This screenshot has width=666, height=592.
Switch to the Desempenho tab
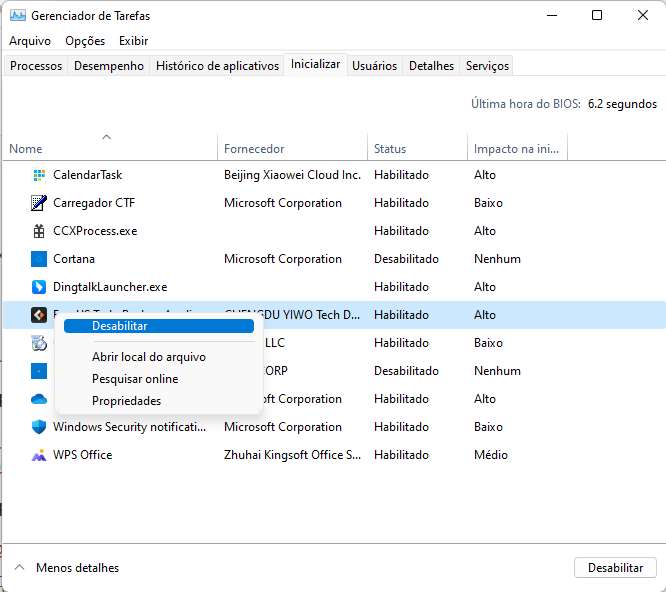(109, 66)
